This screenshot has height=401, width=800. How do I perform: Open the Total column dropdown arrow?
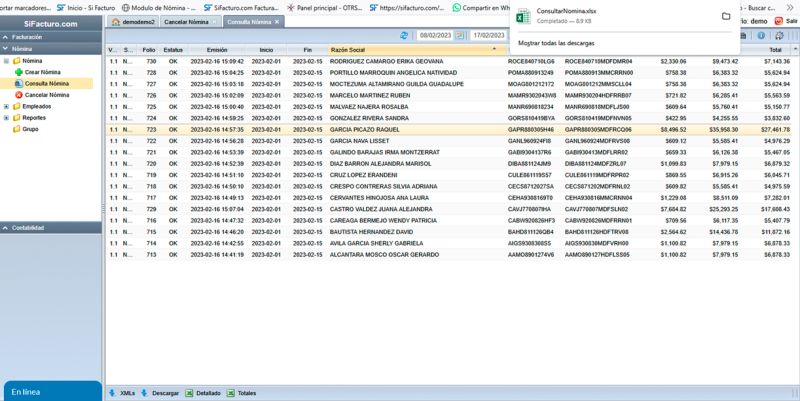795,49
